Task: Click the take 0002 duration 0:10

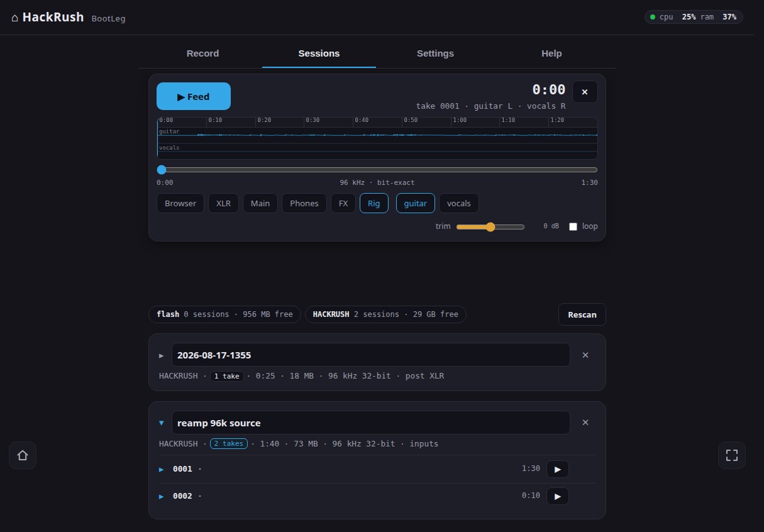Action: click(x=531, y=496)
